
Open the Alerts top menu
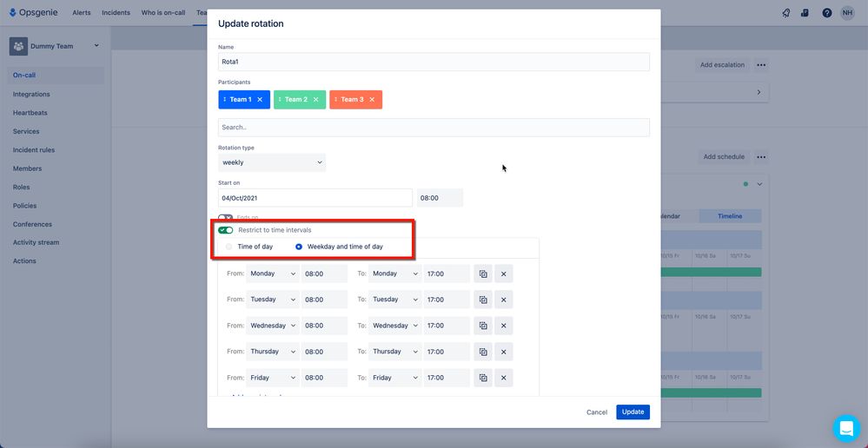(x=82, y=13)
